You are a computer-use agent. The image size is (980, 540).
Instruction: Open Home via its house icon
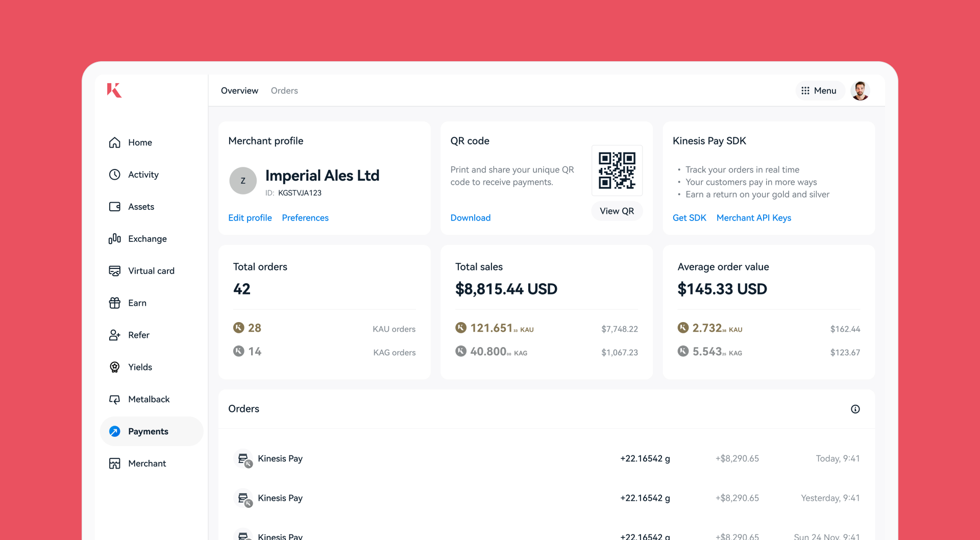point(115,142)
